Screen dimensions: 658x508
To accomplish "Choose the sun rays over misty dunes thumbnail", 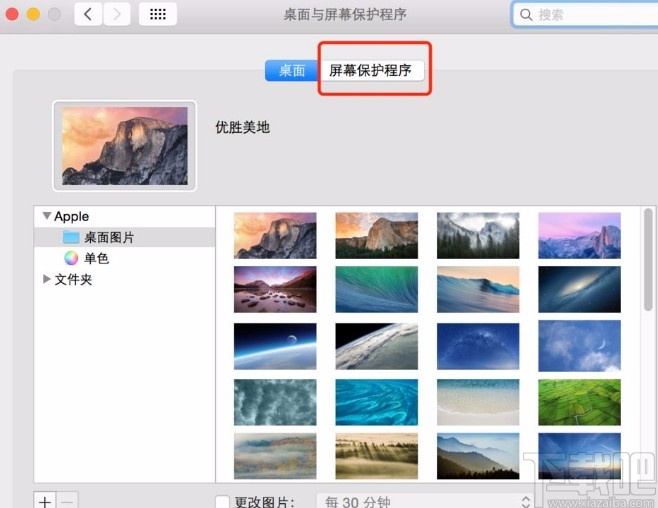I will coord(376,456).
